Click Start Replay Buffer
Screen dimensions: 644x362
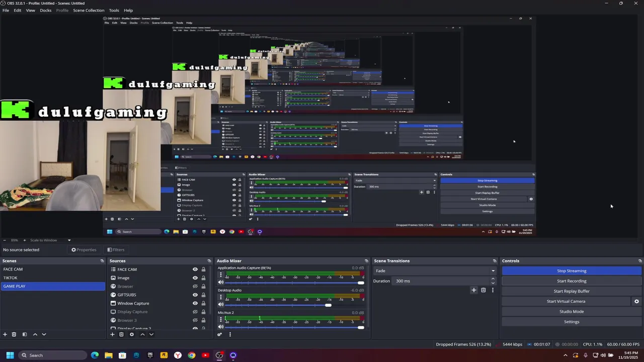(572, 291)
